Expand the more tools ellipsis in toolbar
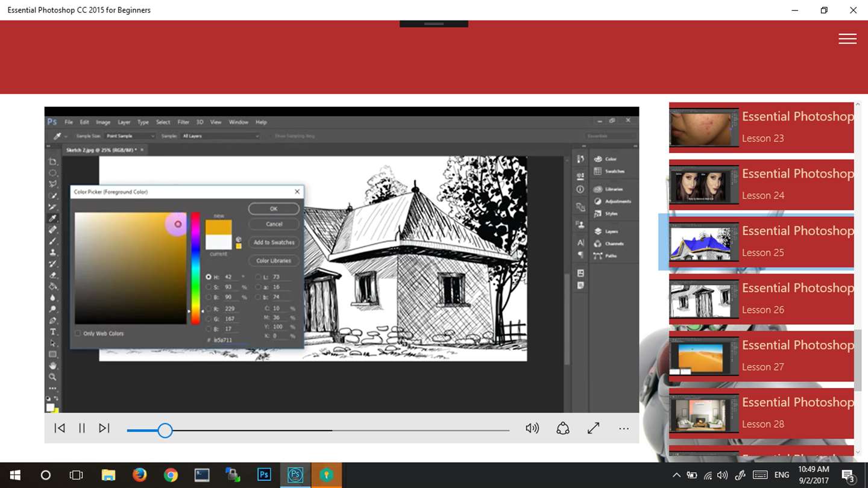This screenshot has width=868, height=488. [x=53, y=389]
